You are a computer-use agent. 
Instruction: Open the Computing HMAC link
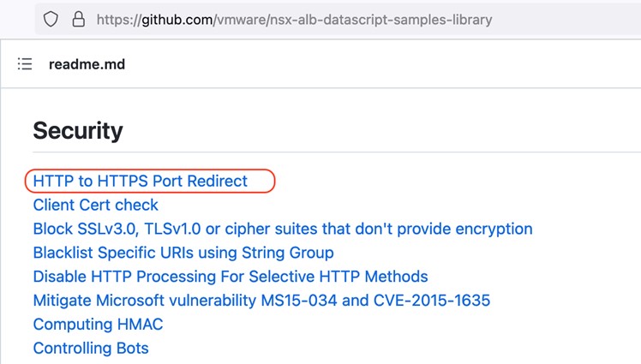point(98,325)
